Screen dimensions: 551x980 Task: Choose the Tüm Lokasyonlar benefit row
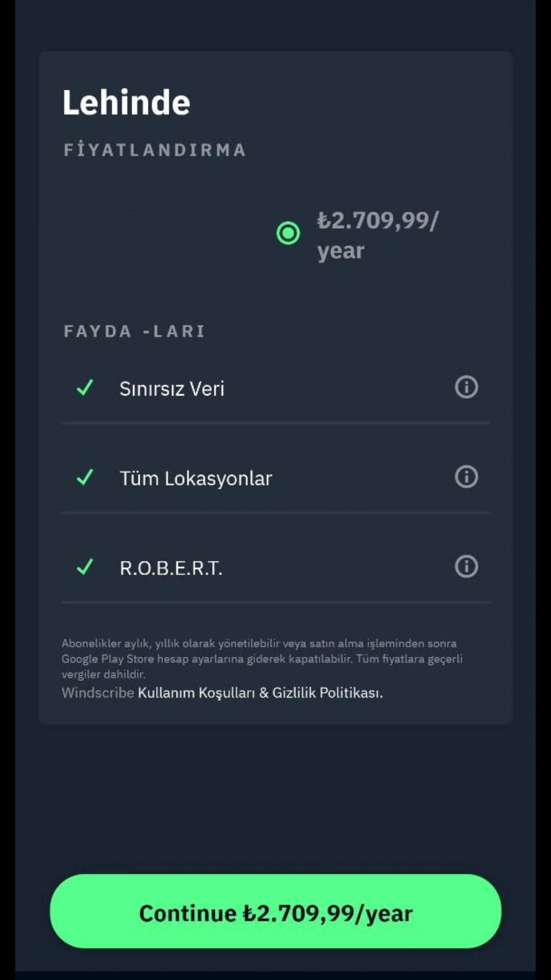(x=275, y=477)
